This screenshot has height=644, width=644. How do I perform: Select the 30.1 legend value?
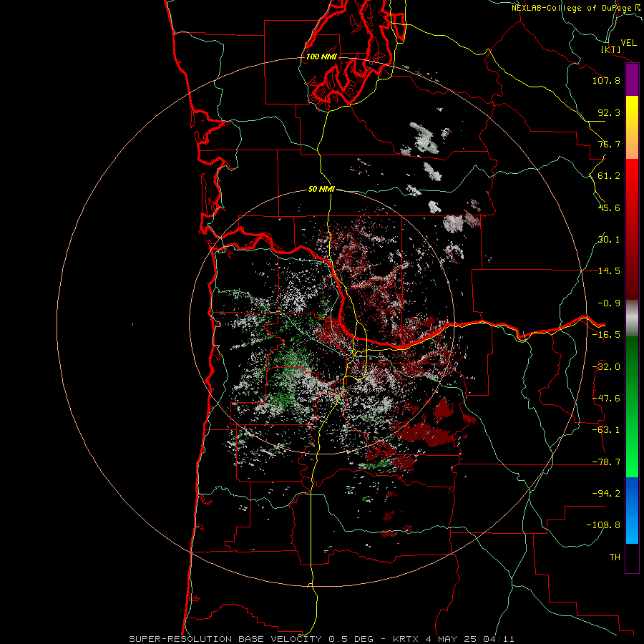coord(609,240)
